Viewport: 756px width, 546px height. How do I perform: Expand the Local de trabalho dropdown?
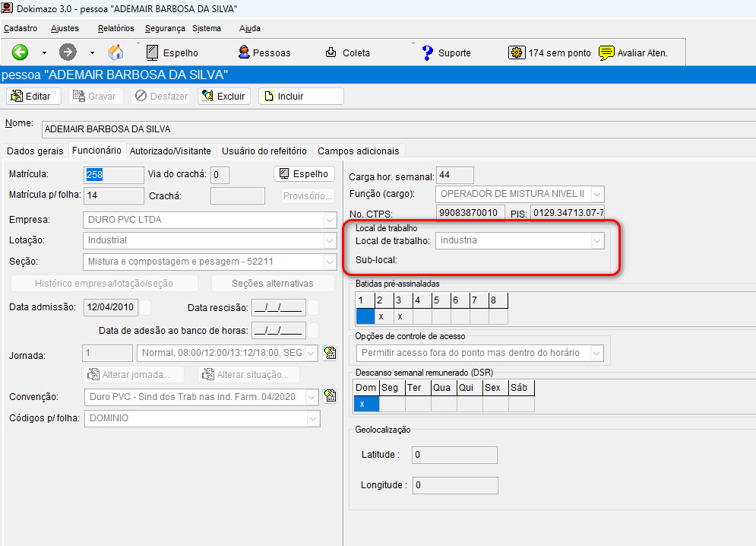(x=597, y=240)
